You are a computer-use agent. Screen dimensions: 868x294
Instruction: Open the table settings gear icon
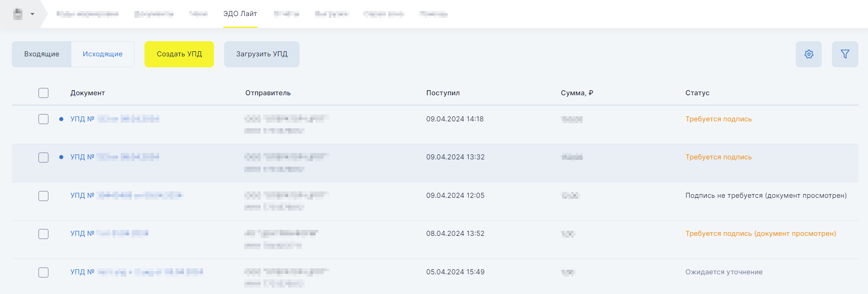pyautogui.click(x=809, y=54)
